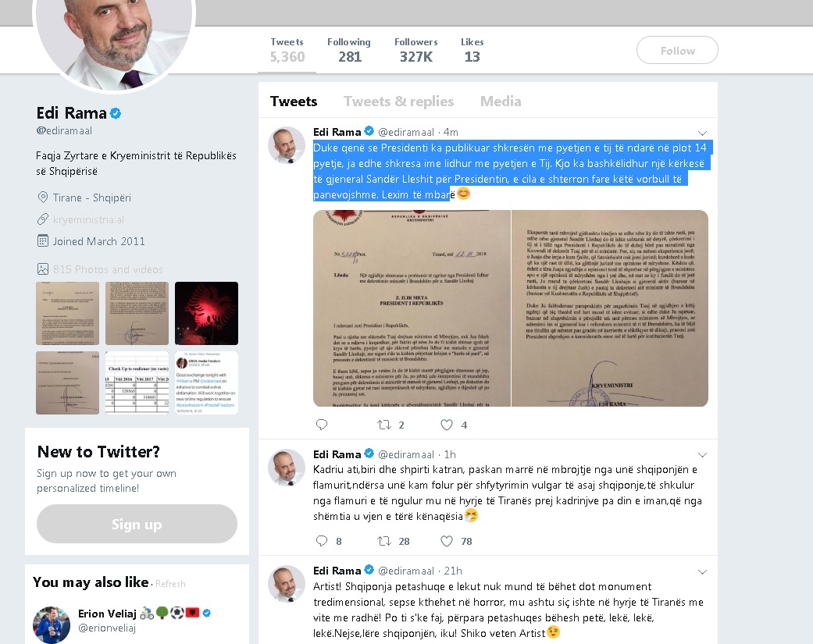Viewport: 813px width, 644px height.
Task: Follow Edi Rama with Follow button
Action: (677, 50)
